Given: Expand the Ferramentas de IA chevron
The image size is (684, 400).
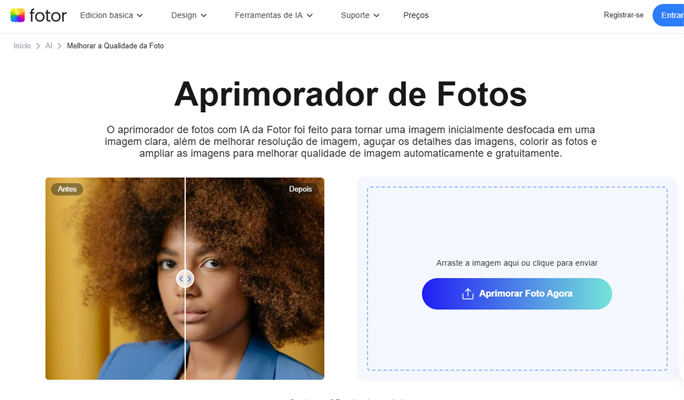Looking at the screenshot, I should tap(310, 15).
